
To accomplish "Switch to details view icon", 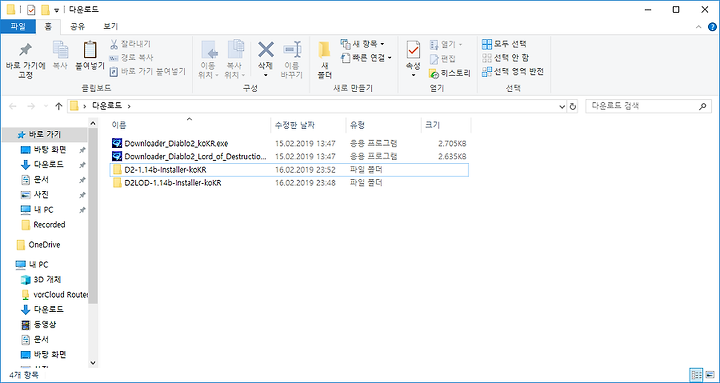I will (x=697, y=374).
